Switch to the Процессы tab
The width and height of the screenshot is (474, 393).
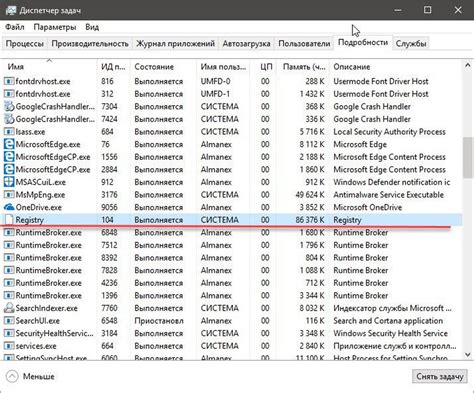tap(25, 44)
